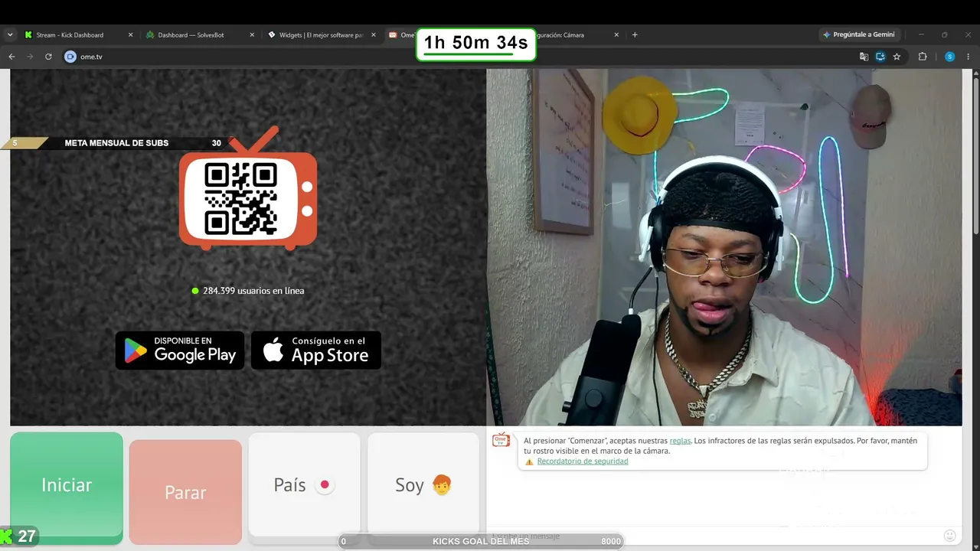Go back to the previous page
The image size is (980, 551).
[11, 57]
